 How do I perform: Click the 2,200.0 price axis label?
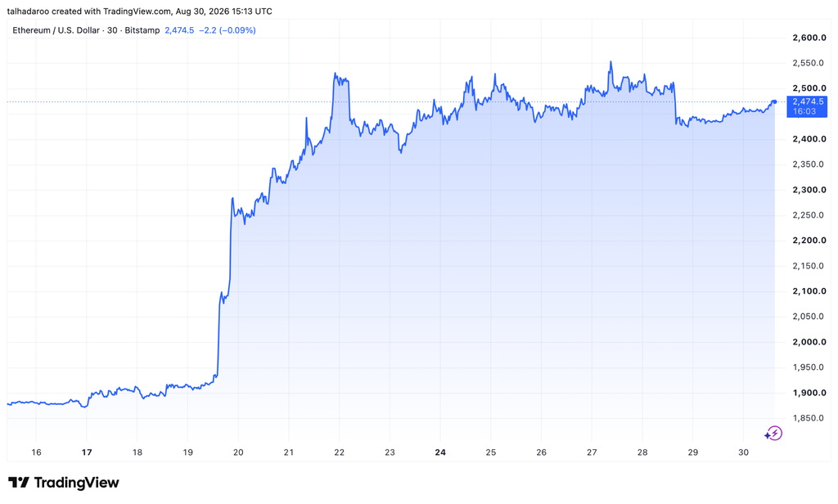tap(809, 241)
